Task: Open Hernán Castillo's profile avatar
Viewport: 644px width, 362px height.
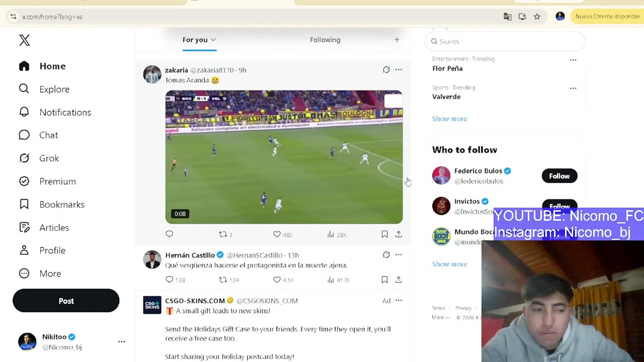Action: tap(152, 259)
